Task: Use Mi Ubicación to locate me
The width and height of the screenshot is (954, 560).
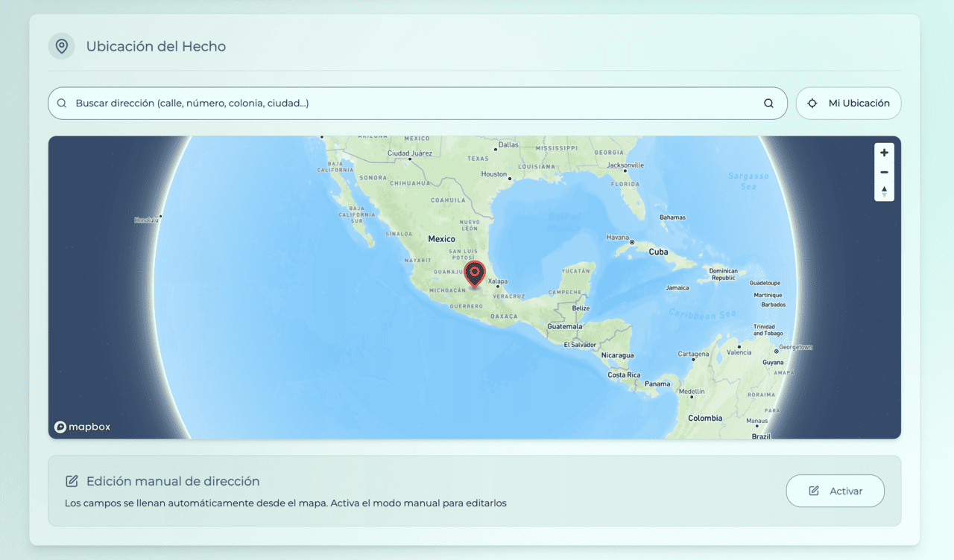Action: [848, 104]
